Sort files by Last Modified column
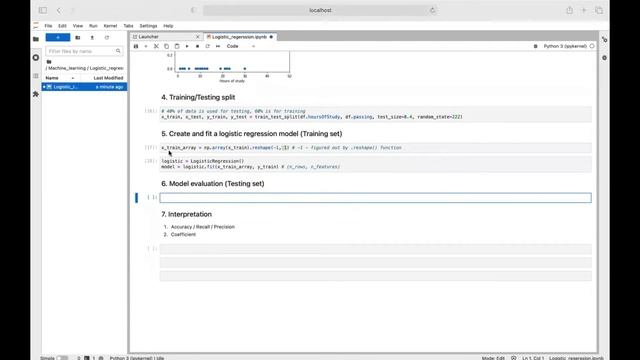Image resolution: width=640 pixels, height=360 pixels. coord(108,78)
